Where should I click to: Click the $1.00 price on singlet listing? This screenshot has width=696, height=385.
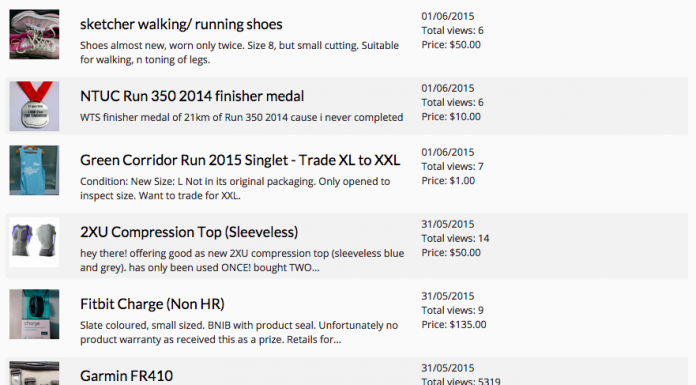point(448,181)
